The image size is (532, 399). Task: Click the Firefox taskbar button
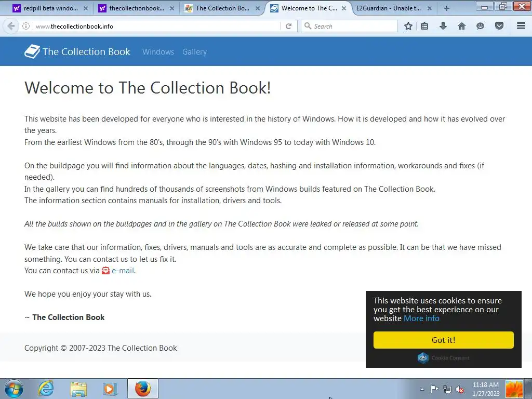(143, 389)
